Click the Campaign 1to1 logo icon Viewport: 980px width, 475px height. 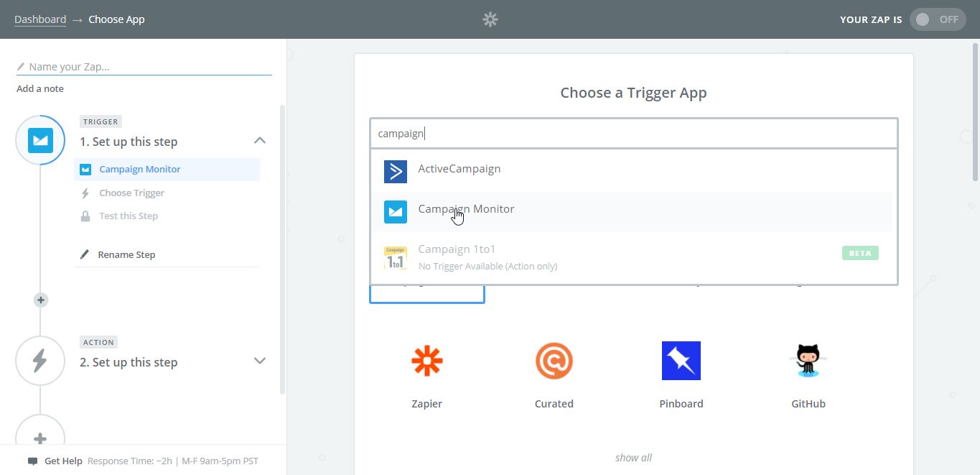(x=396, y=258)
